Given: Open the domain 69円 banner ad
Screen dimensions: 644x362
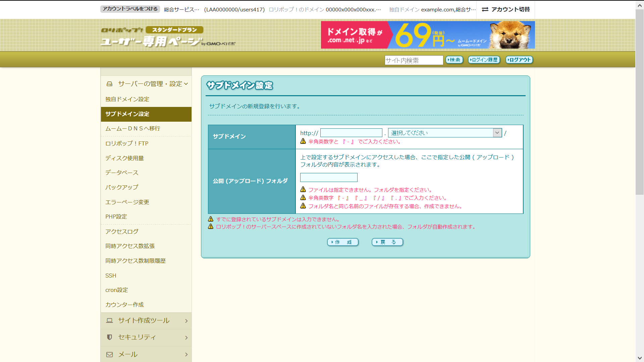Looking at the screenshot, I should pos(428,35).
